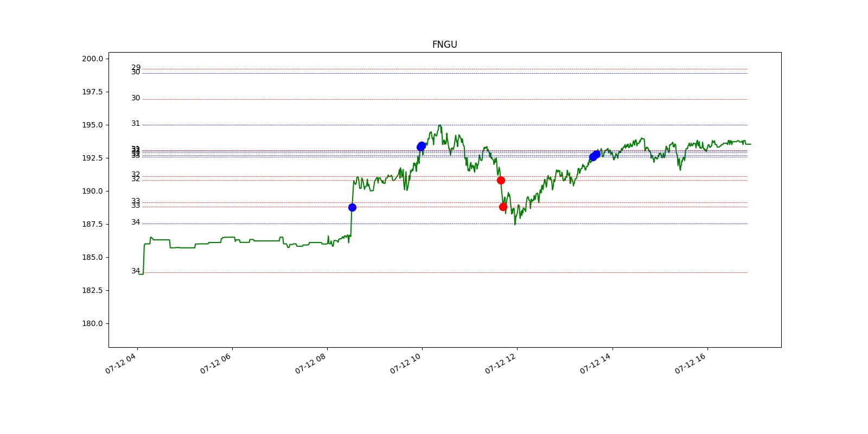This screenshot has width=868, height=434.
Task: Click the level label 29
Action: [136, 67]
